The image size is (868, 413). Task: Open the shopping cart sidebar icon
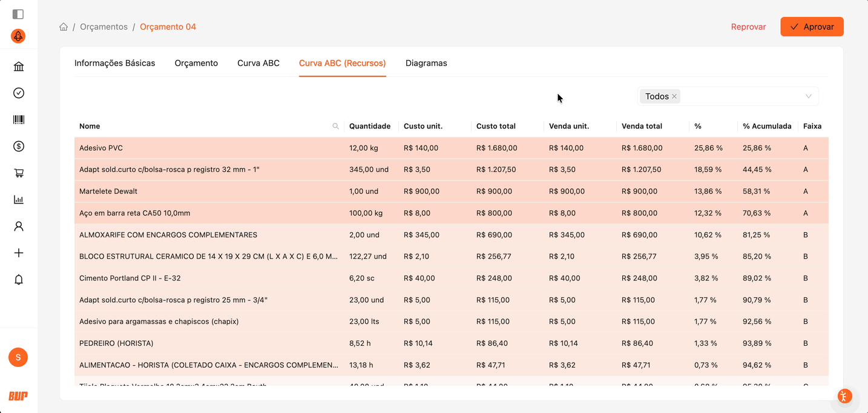19,173
